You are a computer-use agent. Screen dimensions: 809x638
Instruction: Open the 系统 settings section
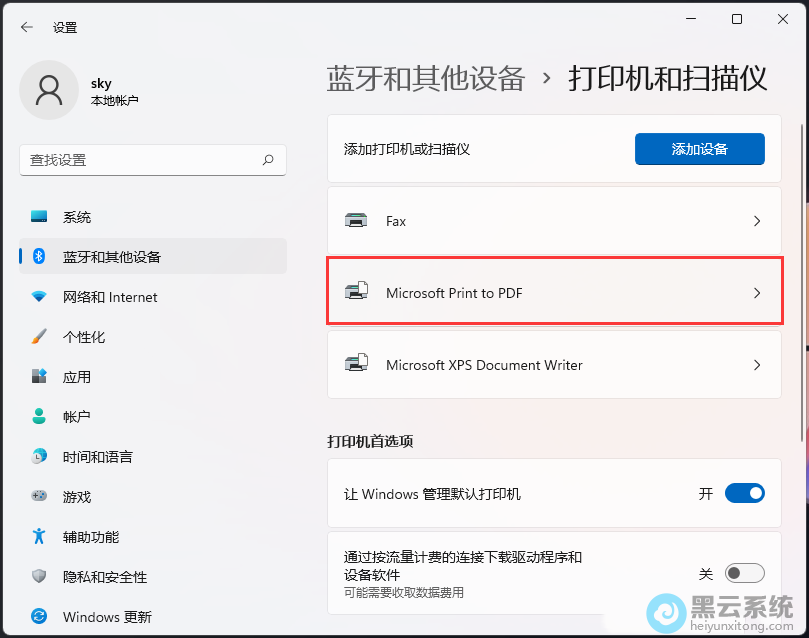click(x=77, y=217)
